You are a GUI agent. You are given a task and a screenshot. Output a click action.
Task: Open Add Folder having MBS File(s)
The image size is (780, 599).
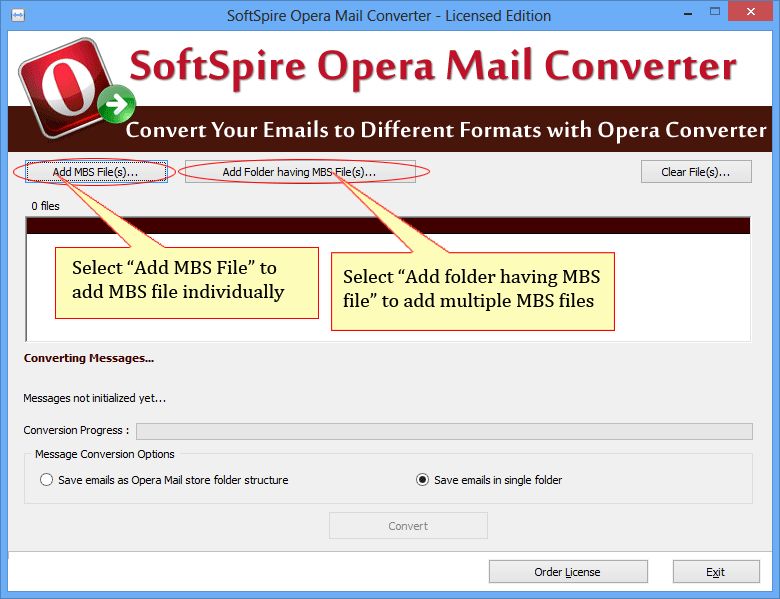pyautogui.click(x=299, y=172)
